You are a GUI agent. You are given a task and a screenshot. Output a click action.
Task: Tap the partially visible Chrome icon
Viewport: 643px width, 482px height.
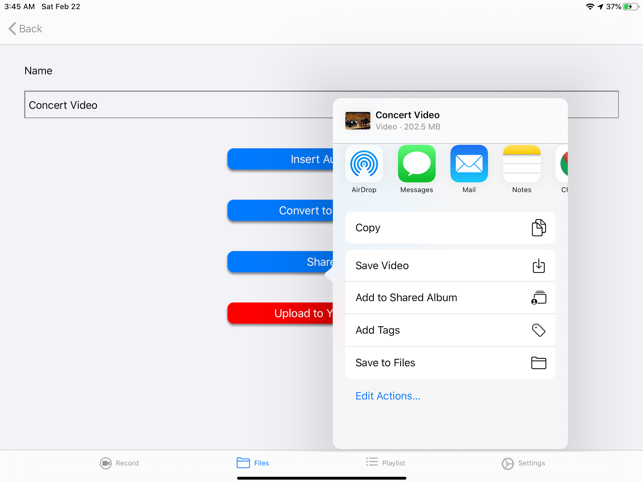[x=562, y=164]
